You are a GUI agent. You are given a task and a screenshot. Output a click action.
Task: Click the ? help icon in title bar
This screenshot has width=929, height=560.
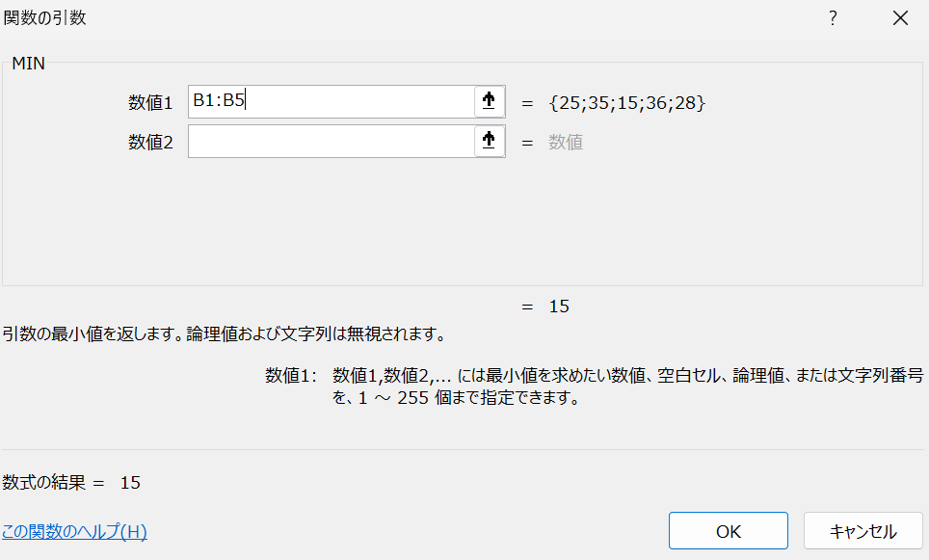coord(833,18)
